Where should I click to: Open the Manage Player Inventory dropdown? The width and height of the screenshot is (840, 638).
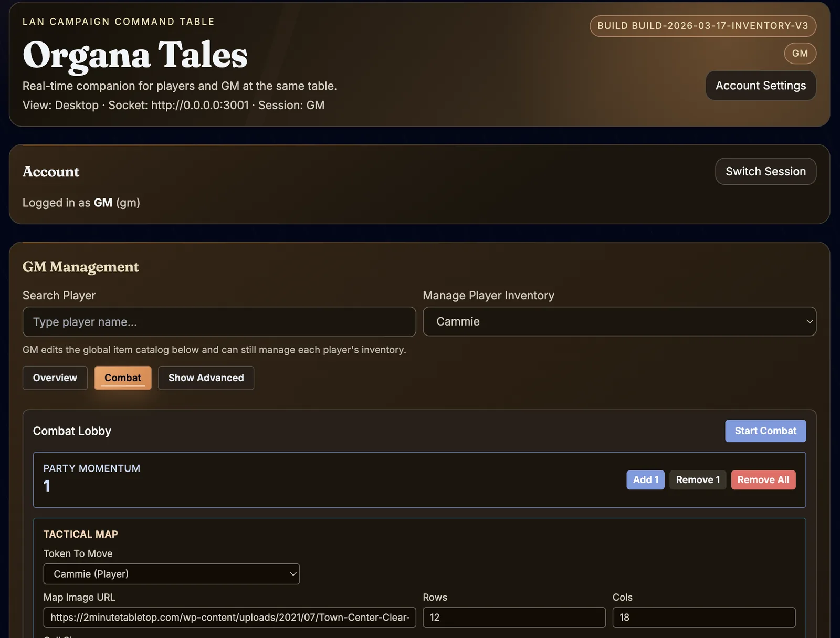pos(619,321)
